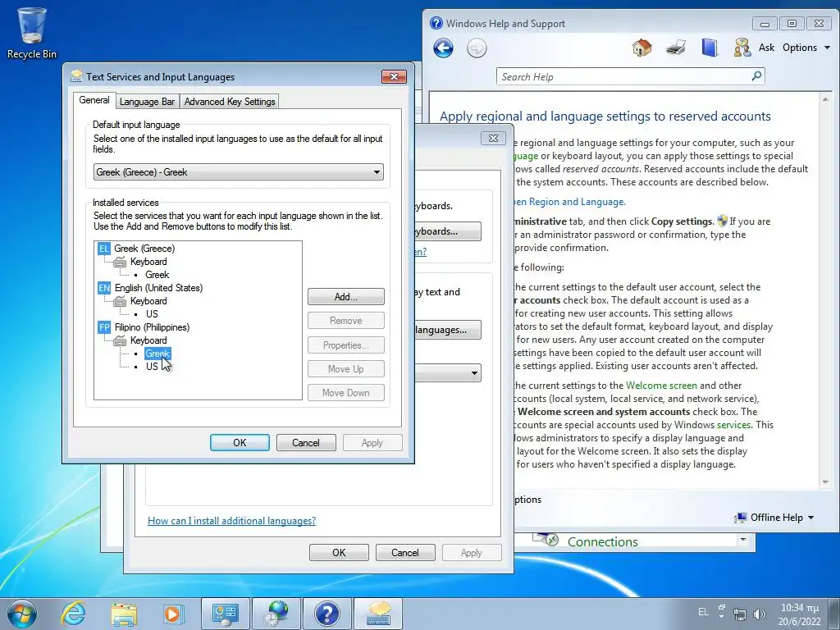Image resolution: width=840 pixels, height=630 pixels.
Task: Click EL badge of Greek (Greece)
Action: [x=103, y=249]
